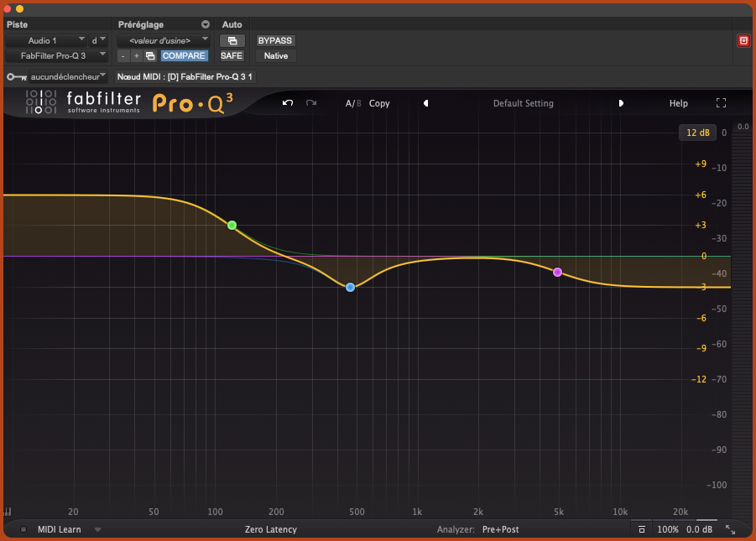Go to the previous preset arrow
Screen dimensions: 756x541
pyautogui.click(x=425, y=103)
